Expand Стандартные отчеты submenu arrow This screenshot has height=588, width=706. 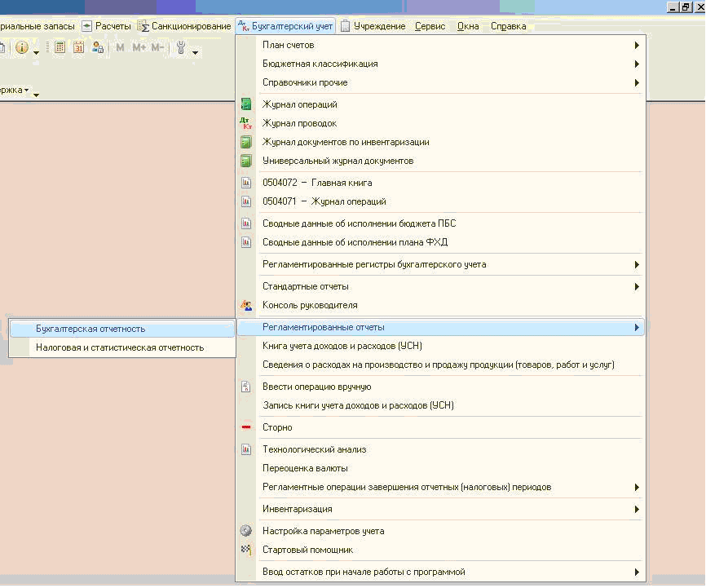coord(637,286)
